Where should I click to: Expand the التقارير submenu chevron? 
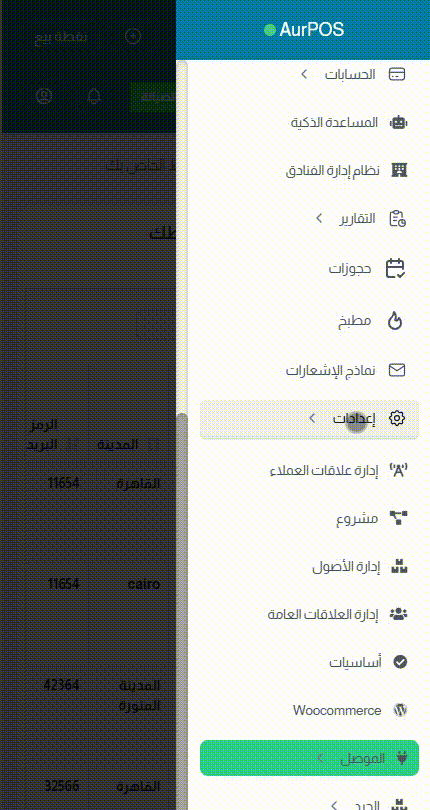tap(319, 219)
